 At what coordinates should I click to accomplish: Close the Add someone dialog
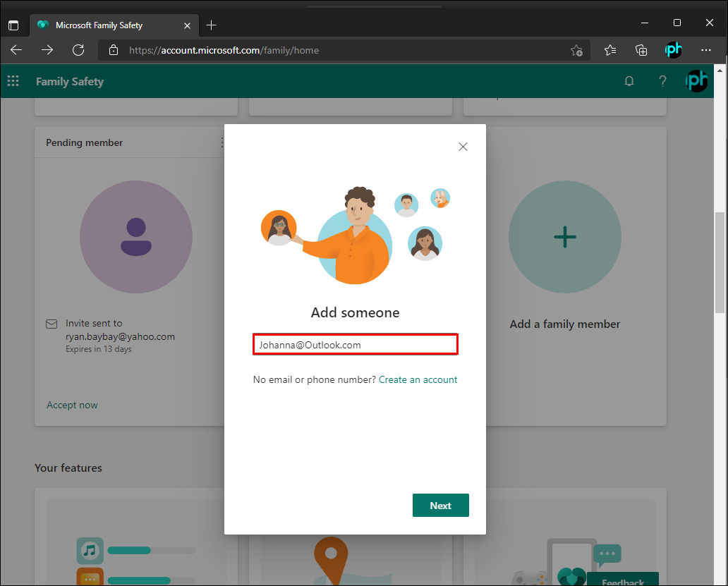(x=463, y=147)
